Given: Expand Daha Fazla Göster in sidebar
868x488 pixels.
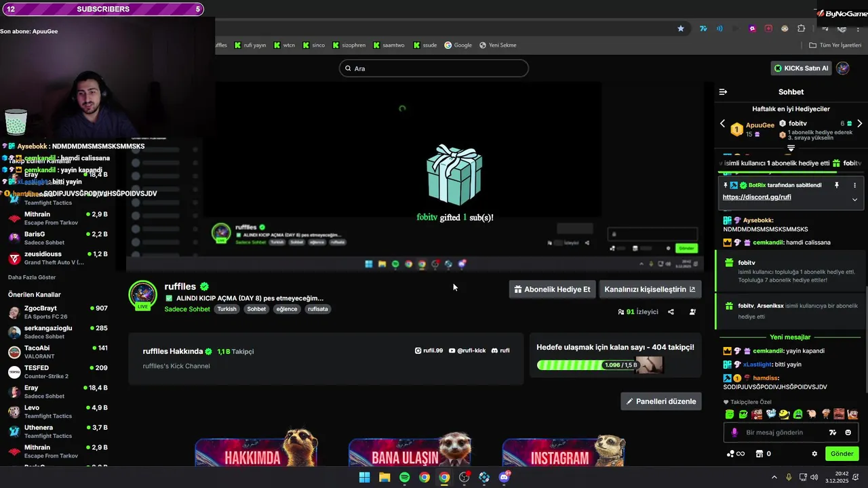Looking at the screenshot, I should tap(32, 277).
